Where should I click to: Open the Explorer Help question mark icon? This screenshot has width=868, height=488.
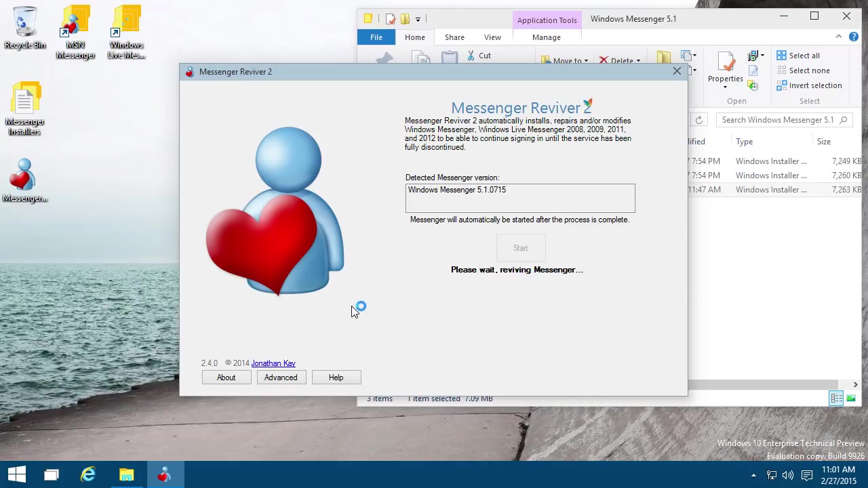click(x=853, y=37)
